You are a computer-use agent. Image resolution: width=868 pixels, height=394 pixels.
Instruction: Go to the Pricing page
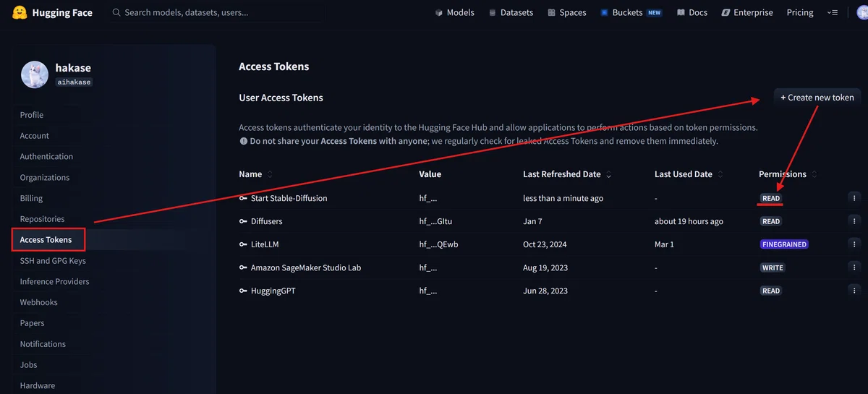[x=800, y=12]
